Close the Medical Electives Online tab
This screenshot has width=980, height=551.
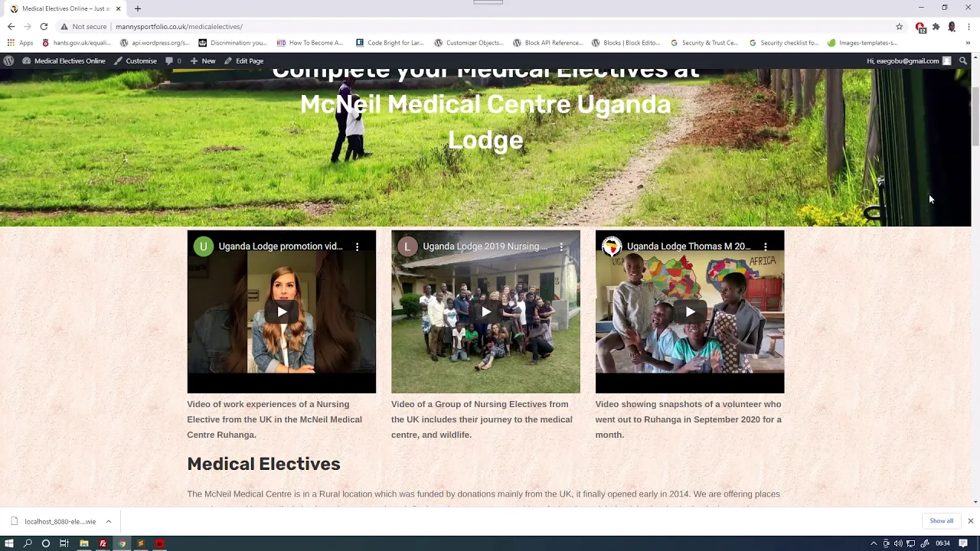[x=118, y=8]
